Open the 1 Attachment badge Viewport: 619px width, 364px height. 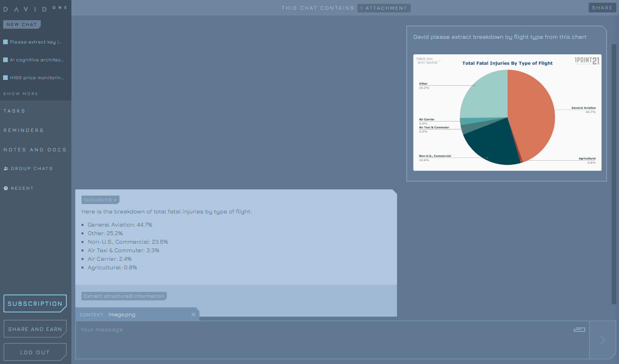point(383,8)
